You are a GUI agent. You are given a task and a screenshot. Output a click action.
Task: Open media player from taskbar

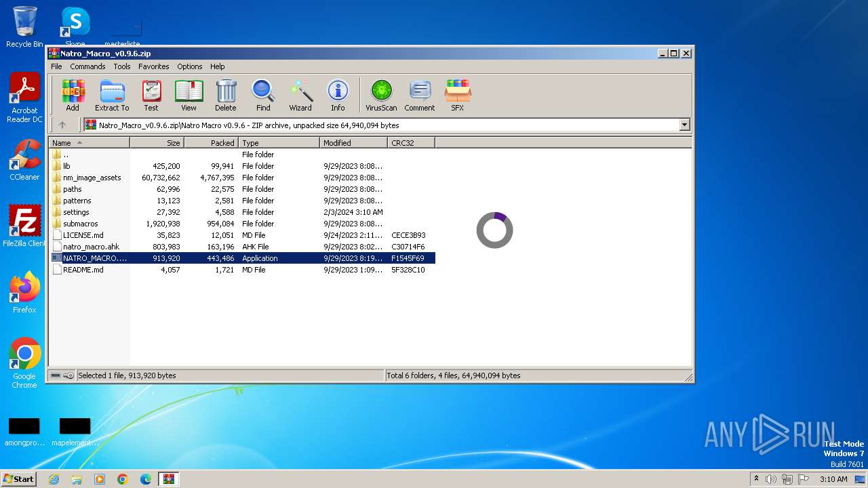click(100, 479)
